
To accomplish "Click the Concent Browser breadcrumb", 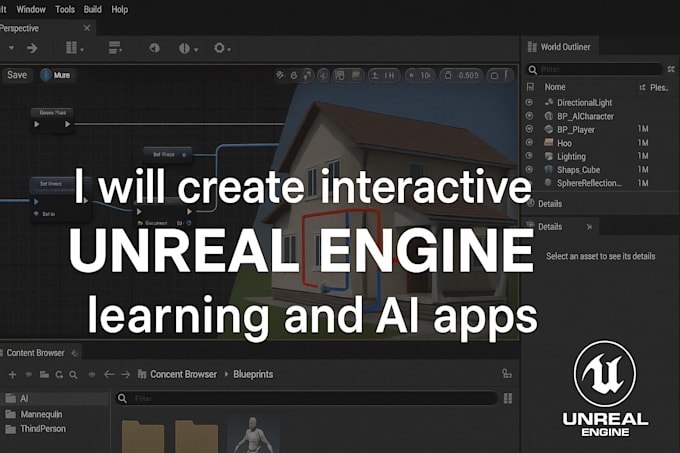I will (x=183, y=374).
